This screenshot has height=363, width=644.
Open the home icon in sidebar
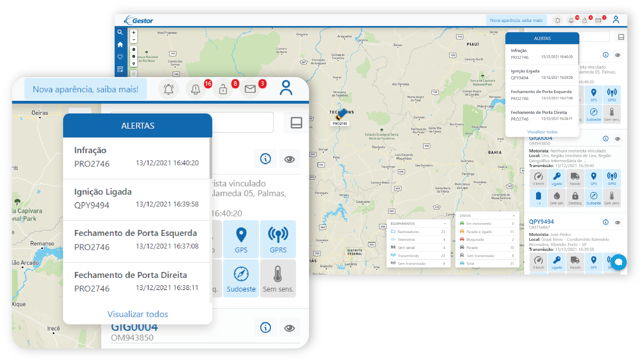[x=120, y=45]
